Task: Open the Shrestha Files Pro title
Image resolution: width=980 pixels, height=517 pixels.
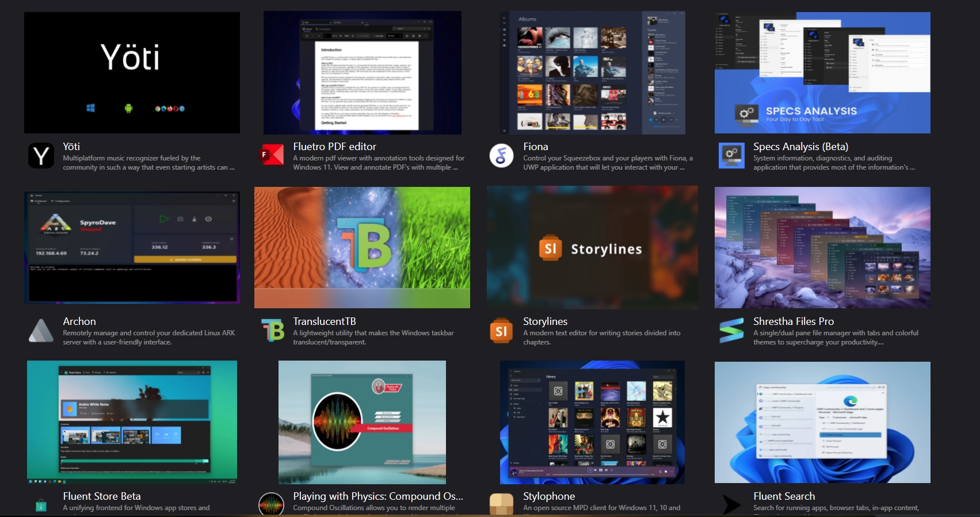Action: (794, 321)
